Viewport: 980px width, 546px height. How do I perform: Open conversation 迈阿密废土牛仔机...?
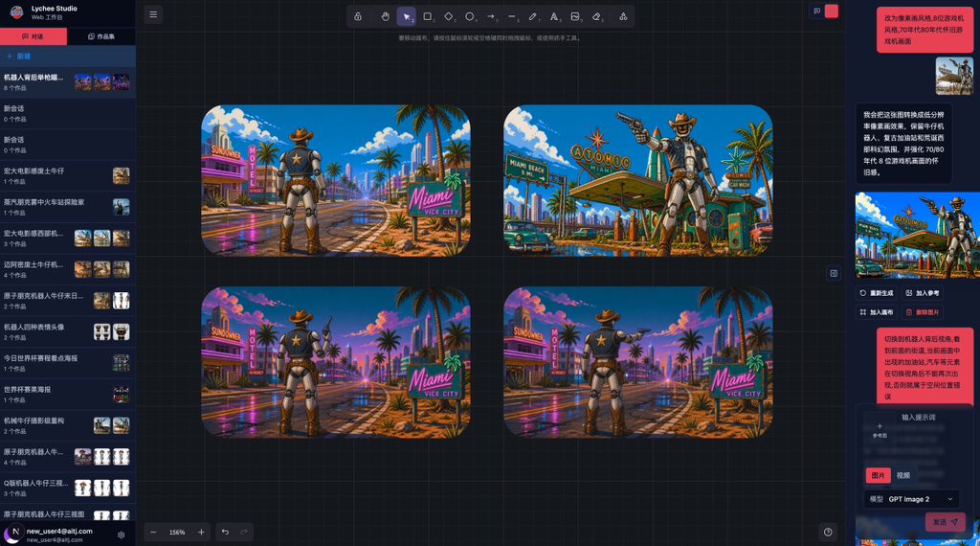click(68, 269)
